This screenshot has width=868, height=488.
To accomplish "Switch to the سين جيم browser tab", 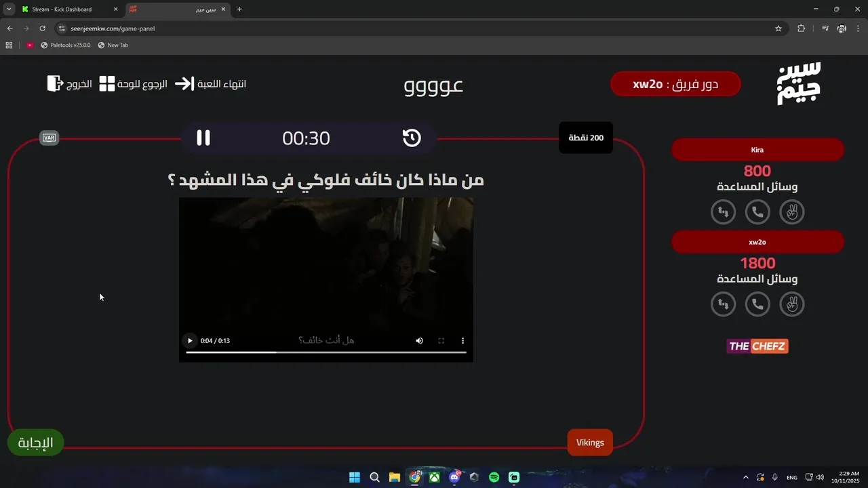I will tap(177, 9).
